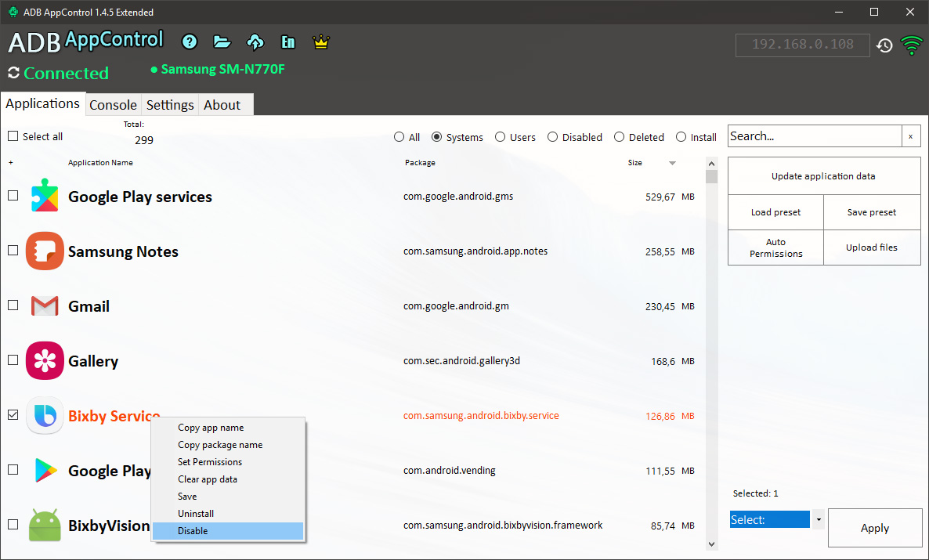Viewport: 929px width, 560px height.
Task: Check the BixbyVision row checkbox
Action: [x=13, y=525]
